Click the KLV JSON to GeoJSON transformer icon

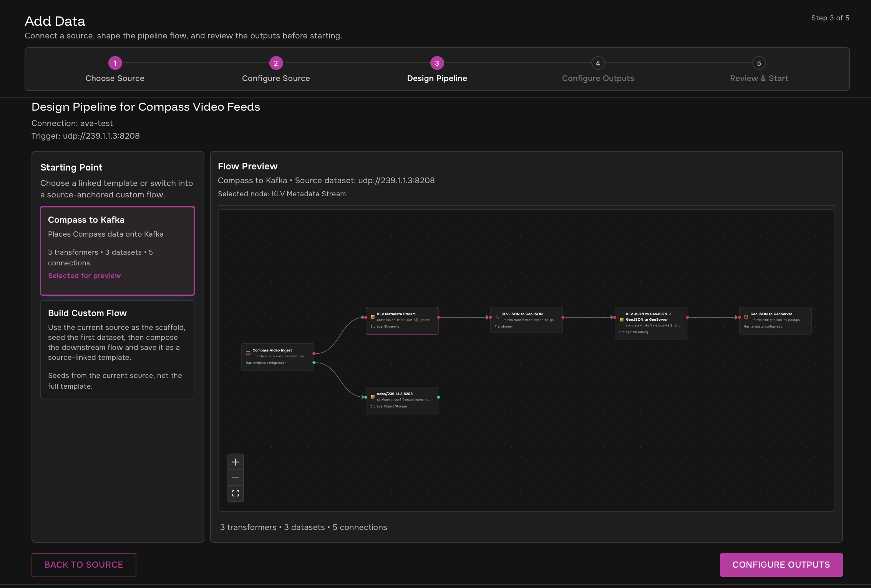pyautogui.click(x=497, y=317)
